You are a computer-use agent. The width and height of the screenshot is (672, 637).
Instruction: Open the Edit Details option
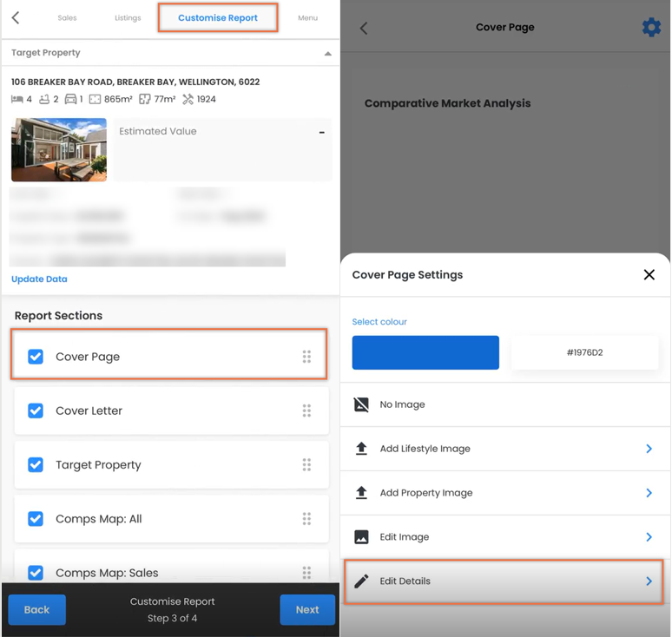coord(504,581)
